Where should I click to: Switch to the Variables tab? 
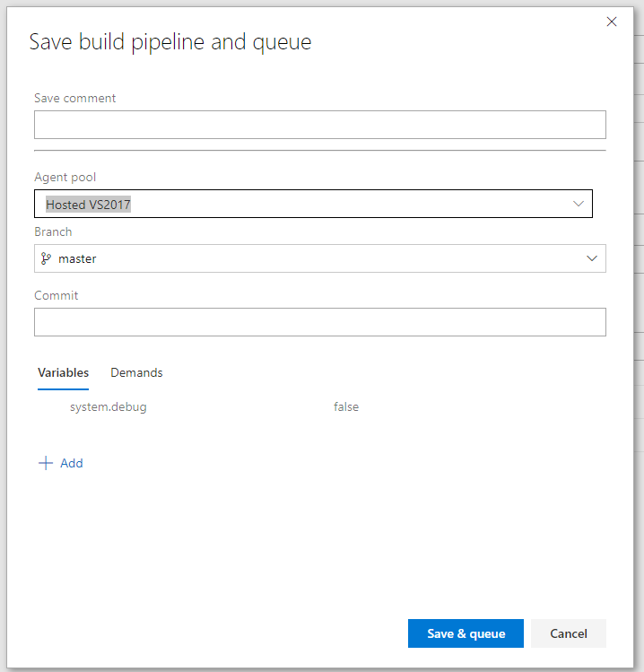[x=63, y=373]
